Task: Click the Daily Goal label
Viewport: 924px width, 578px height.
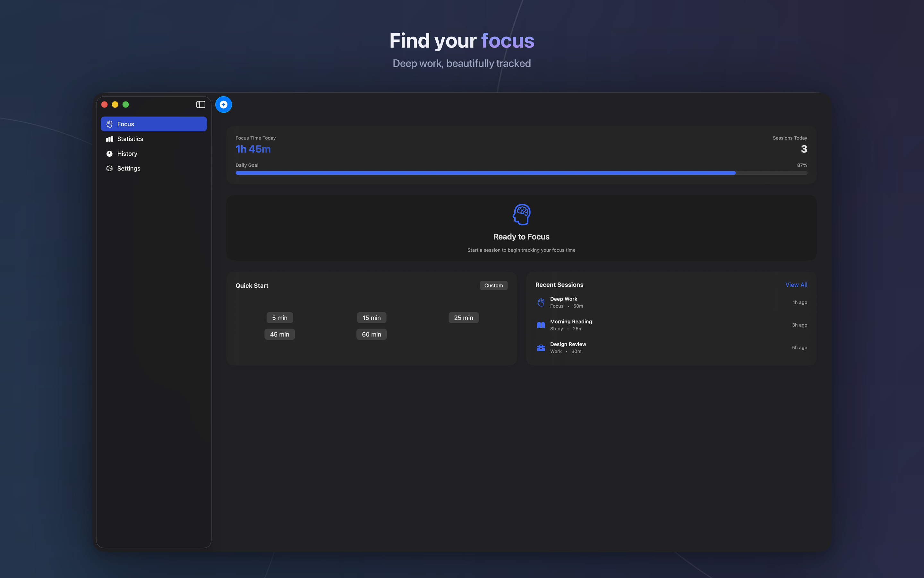Action: (247, 165)
